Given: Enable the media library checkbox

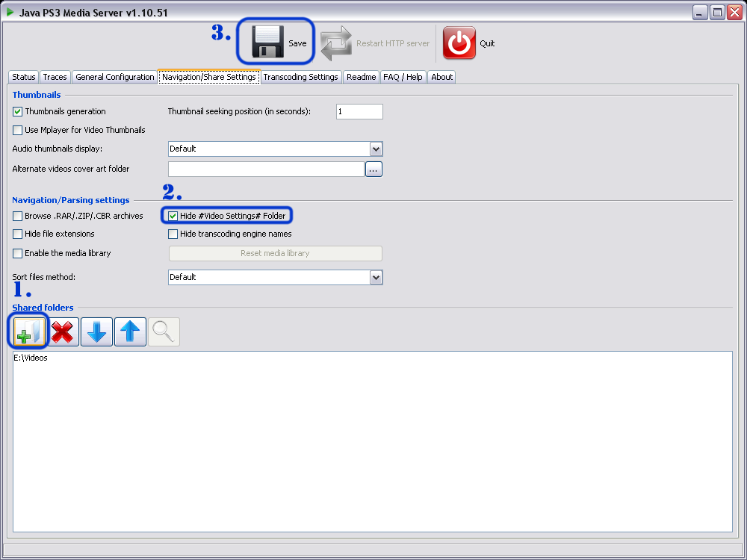Looking at the screenshot, I should pyautogui.click(x=18, y=253).
